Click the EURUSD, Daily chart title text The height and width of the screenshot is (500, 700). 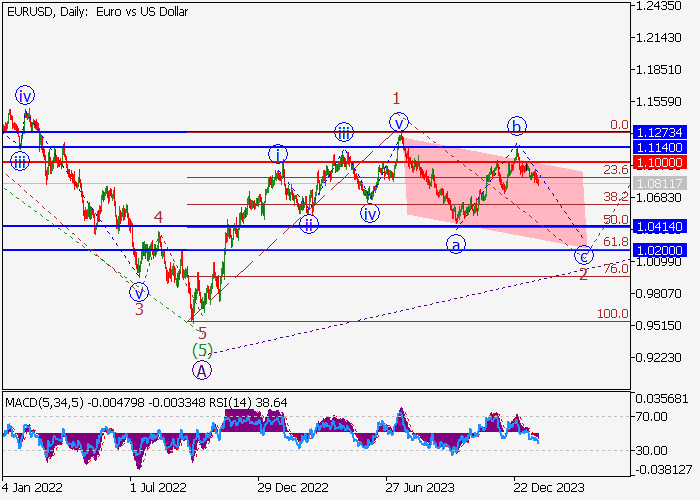point(98,12)
